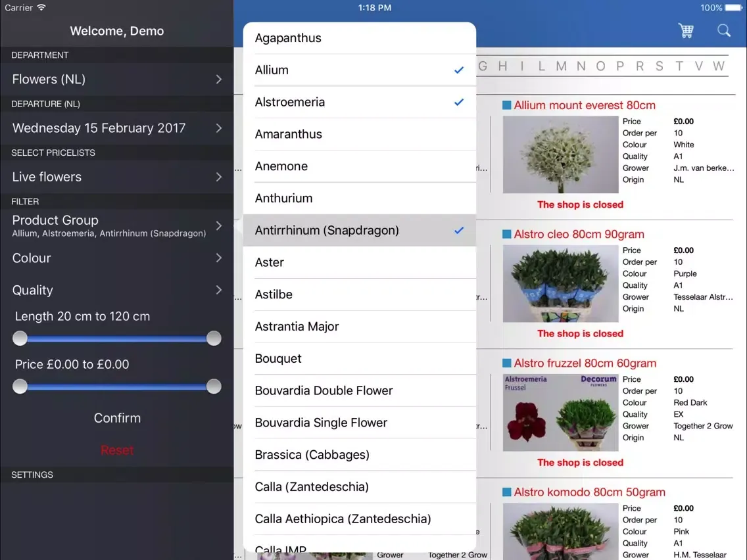Expand the Quality filter

[117, 290]
